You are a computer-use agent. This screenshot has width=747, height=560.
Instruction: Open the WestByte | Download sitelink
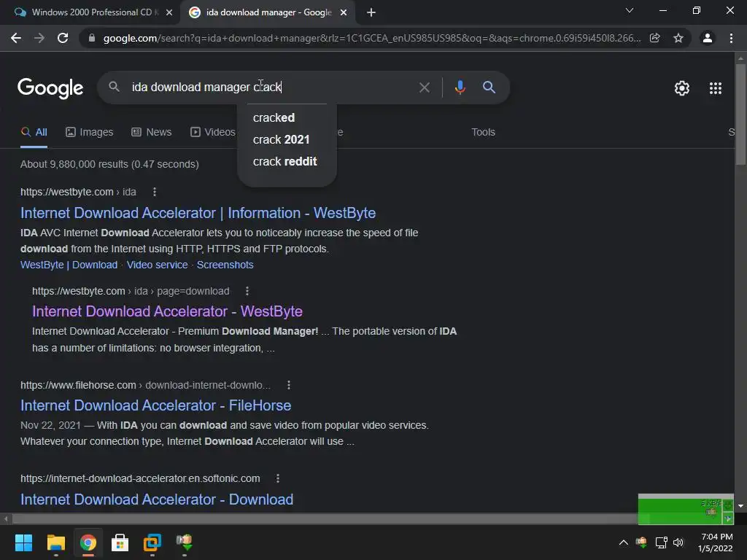69,265
